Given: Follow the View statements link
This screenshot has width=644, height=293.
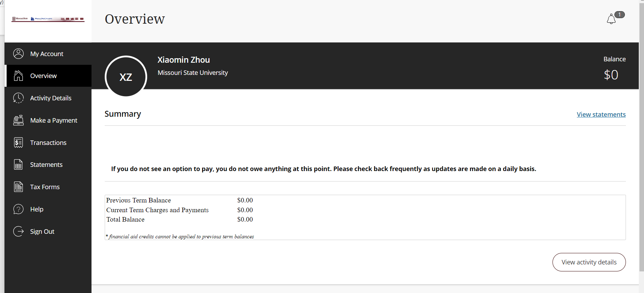Looking at the screenshot, I should [x=601, y=115].
